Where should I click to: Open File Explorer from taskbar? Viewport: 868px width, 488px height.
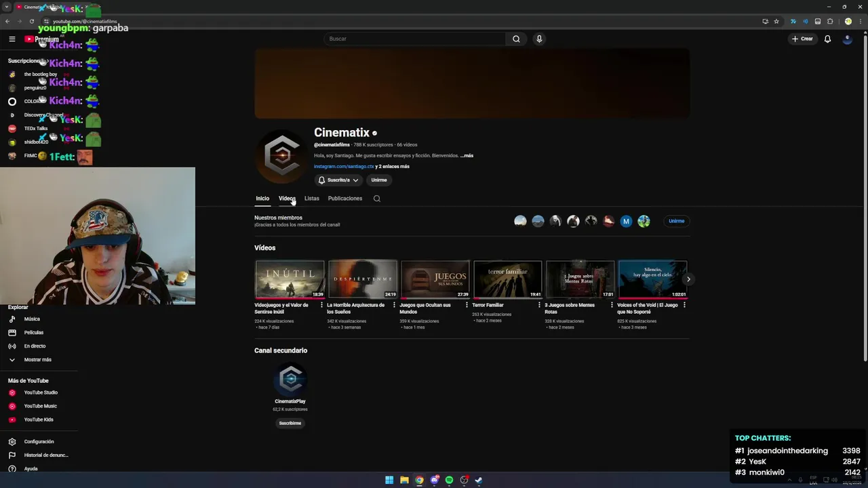tap(404, 480)
